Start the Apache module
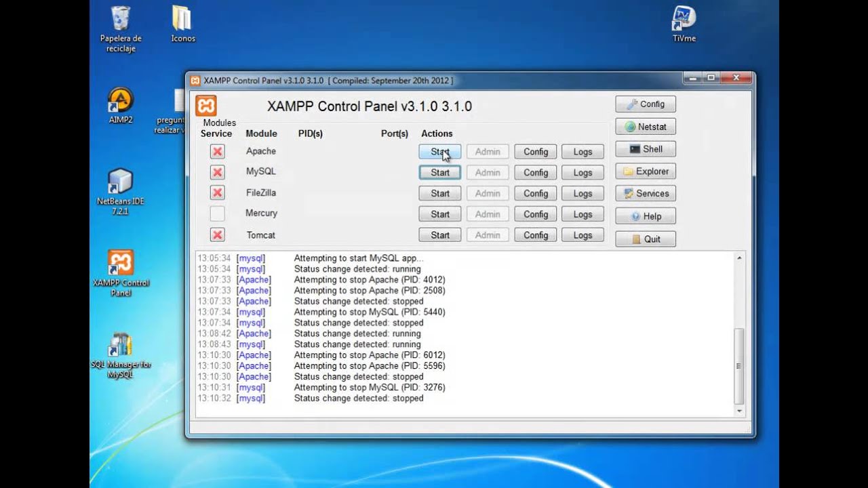This screenshot has width=868, height=488. 440,152
